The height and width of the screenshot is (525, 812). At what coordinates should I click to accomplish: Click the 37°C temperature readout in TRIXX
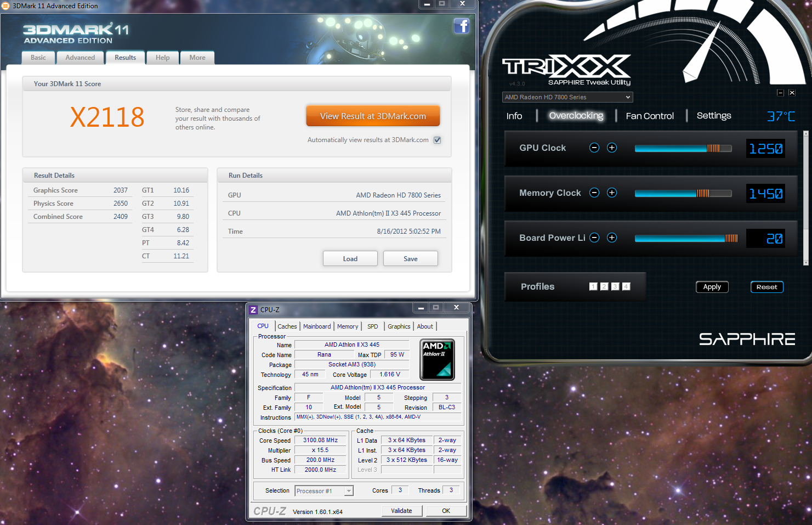coord(781,116)
